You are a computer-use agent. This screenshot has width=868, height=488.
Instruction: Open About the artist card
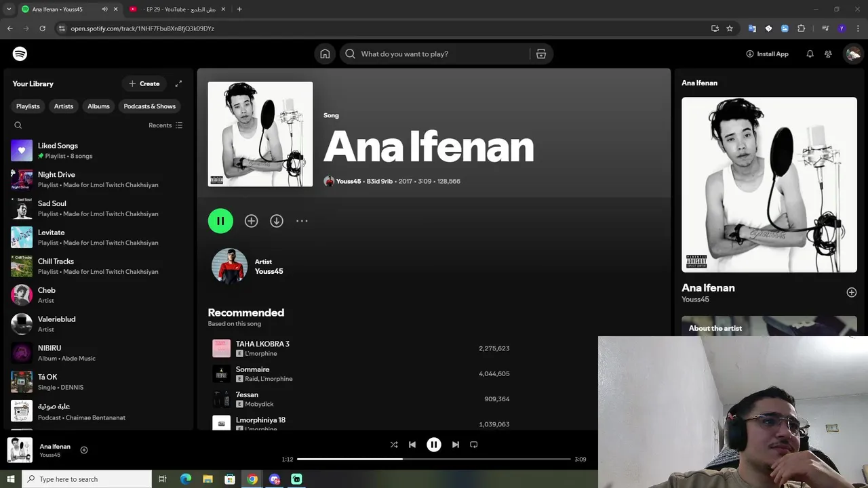pos(769,326)
